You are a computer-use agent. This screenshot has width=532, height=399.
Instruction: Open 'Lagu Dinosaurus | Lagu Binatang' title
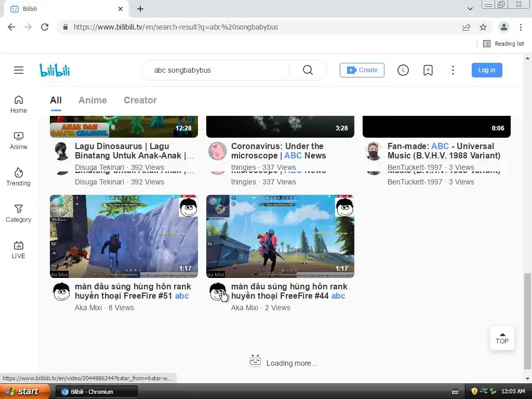click(x=135, y=151)
